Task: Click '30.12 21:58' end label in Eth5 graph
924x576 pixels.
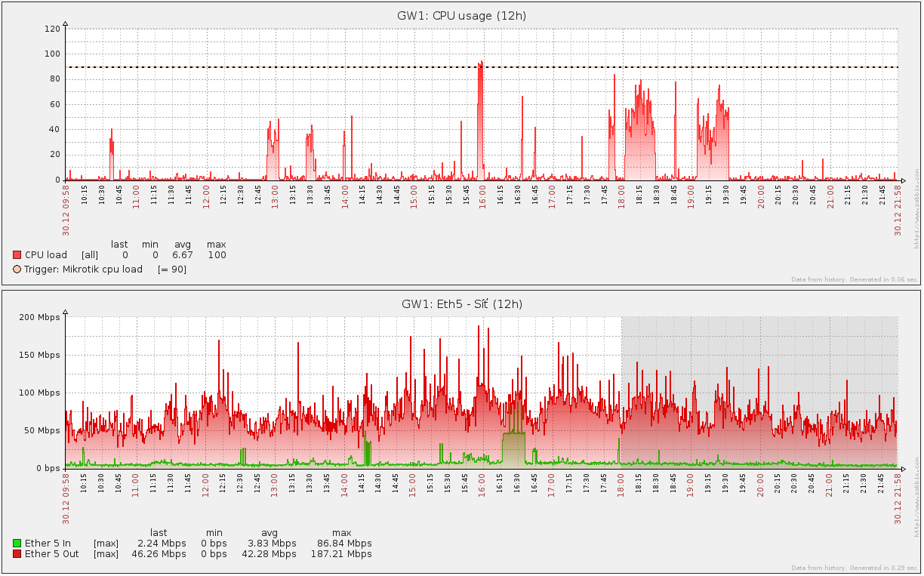Action: [898, 499]
